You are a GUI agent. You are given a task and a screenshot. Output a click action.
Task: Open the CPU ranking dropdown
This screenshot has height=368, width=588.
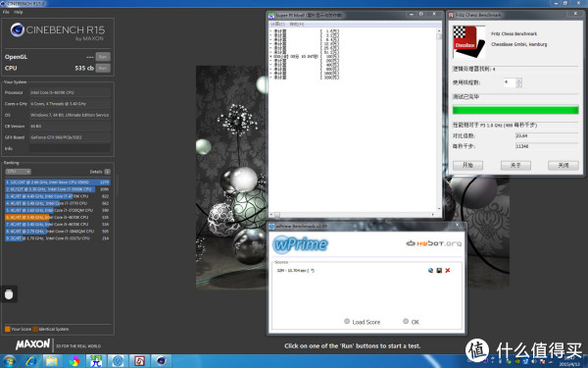point(18,172)
